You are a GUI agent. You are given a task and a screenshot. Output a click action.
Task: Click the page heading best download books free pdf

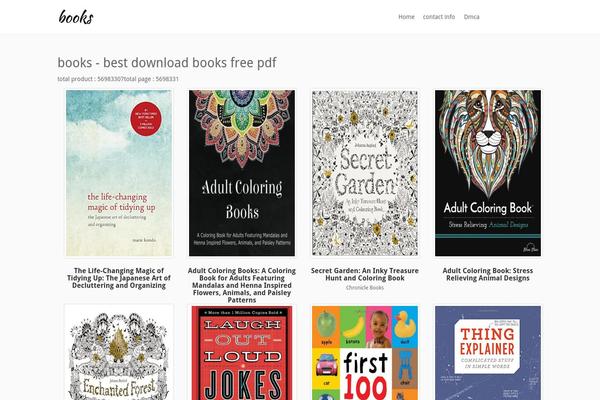(167, 62)
